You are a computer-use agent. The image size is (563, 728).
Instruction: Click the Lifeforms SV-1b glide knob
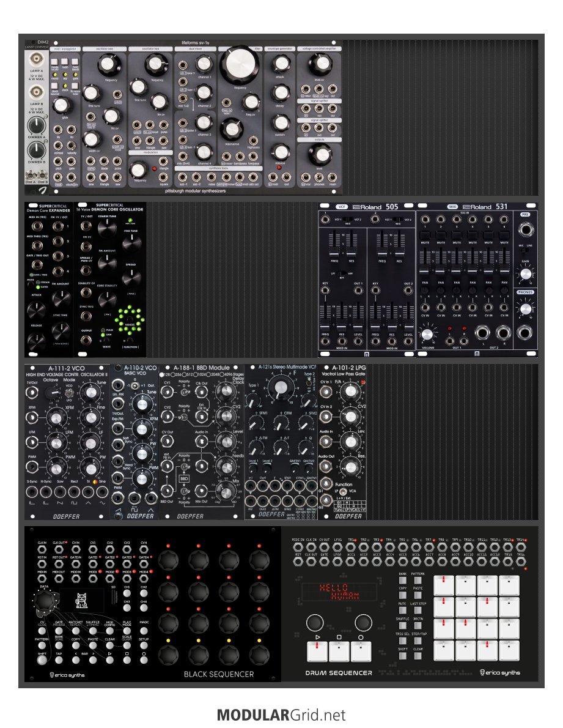pos(61,105)
